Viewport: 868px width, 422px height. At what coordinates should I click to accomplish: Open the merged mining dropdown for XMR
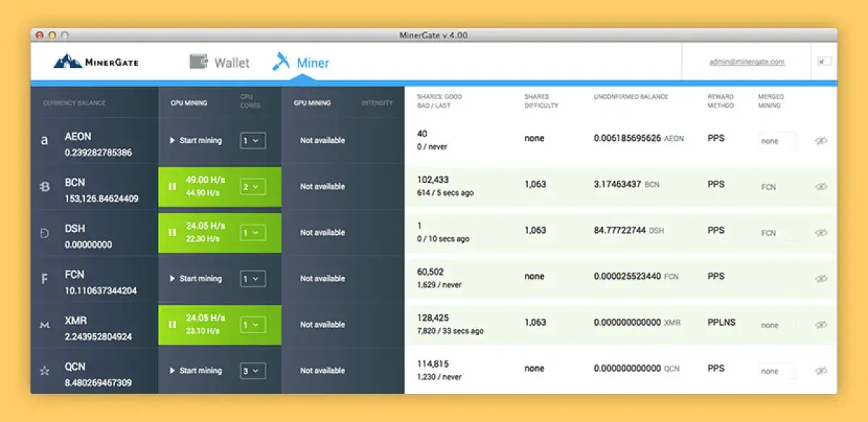click(x=775, y=325)
